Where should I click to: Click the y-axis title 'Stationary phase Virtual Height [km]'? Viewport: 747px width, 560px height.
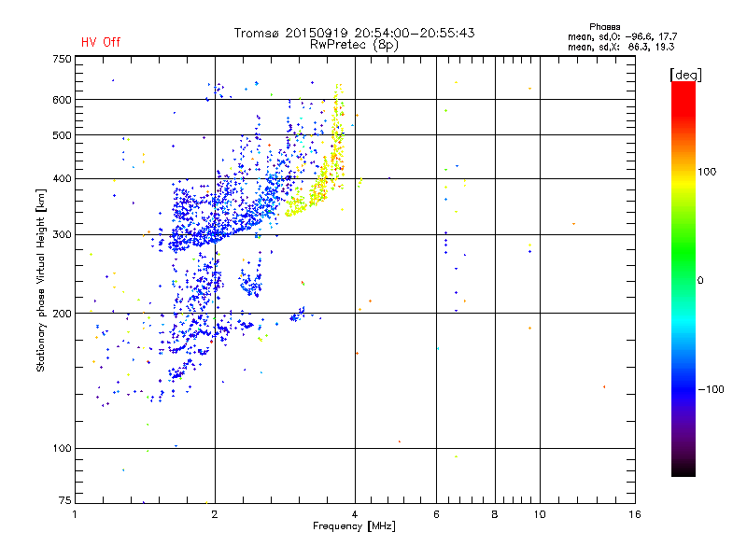[41, 280]
